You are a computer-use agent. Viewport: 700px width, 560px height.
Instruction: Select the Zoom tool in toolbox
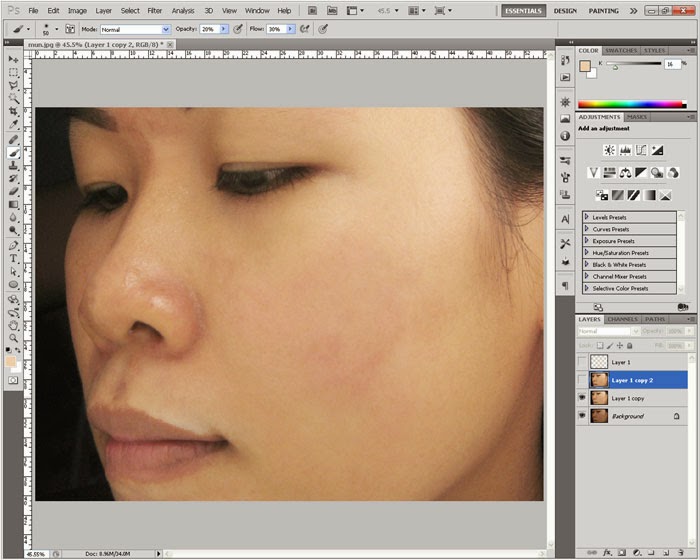point(13,338)
